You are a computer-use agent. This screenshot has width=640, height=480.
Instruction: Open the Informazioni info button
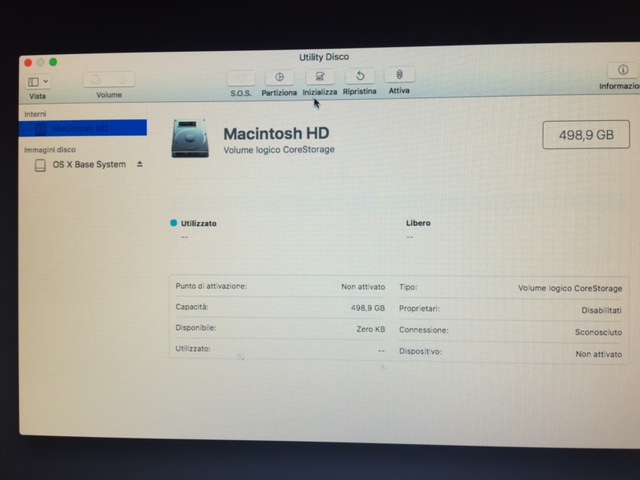click(x=622, y=70)
